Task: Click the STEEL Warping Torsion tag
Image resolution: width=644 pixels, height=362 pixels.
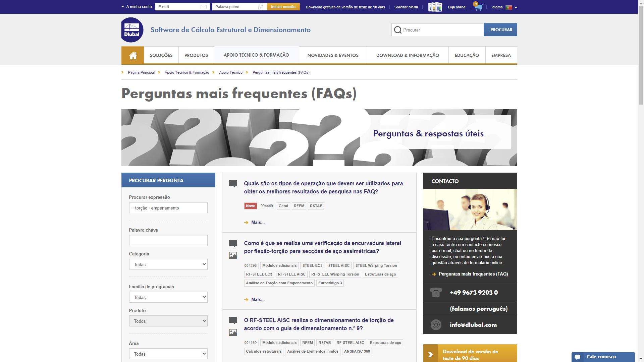Action: tap(376, 265)
